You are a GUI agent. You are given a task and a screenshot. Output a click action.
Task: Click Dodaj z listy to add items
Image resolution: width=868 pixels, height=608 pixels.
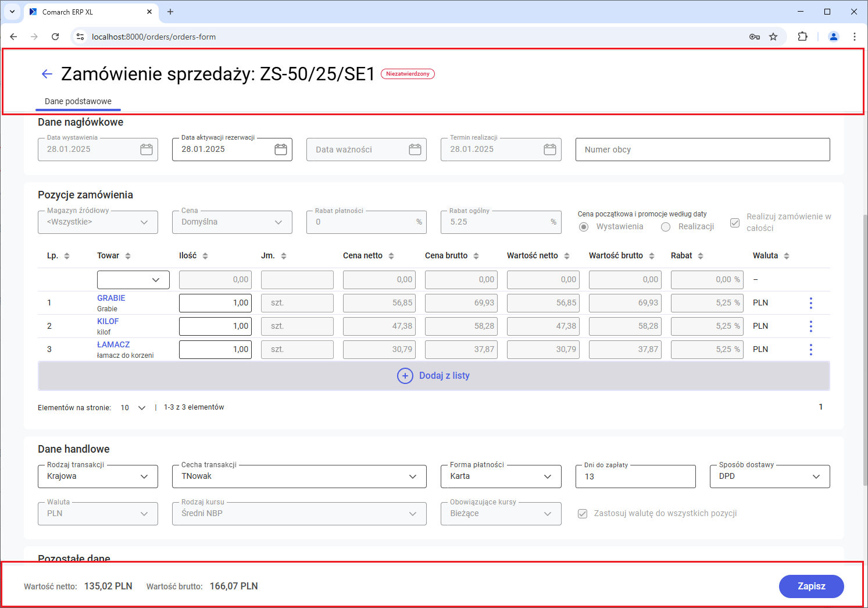(x=434, y=376)
